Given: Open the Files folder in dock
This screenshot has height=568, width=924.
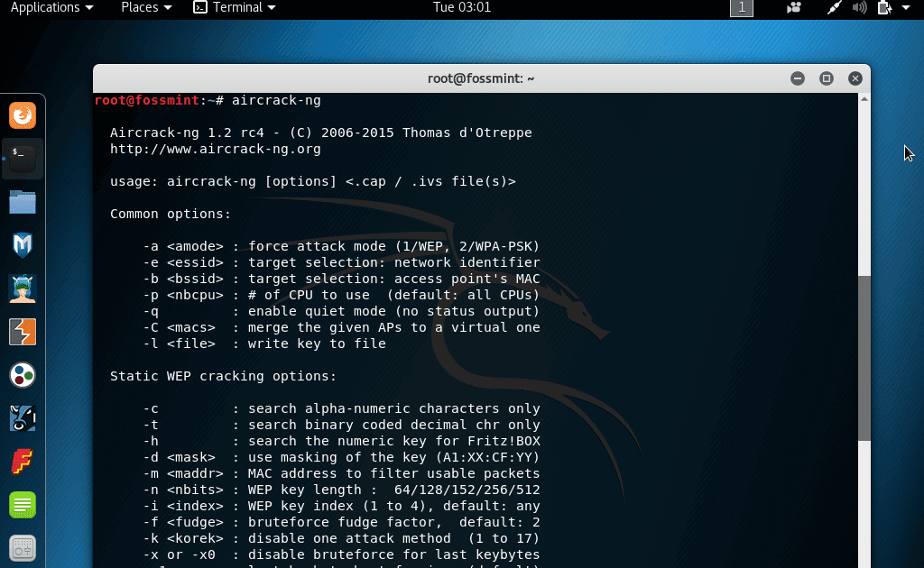Looking at the screenshot, I should (23, 202).
